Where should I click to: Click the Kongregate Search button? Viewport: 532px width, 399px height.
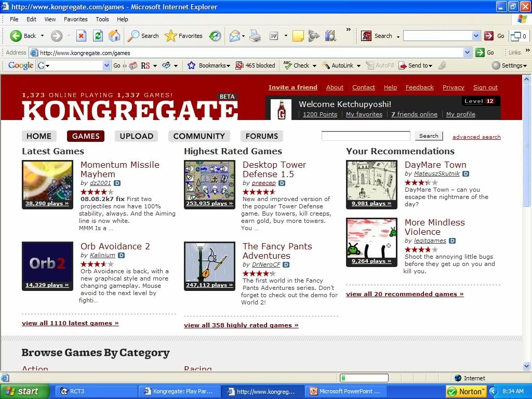(x=429, y=136)
